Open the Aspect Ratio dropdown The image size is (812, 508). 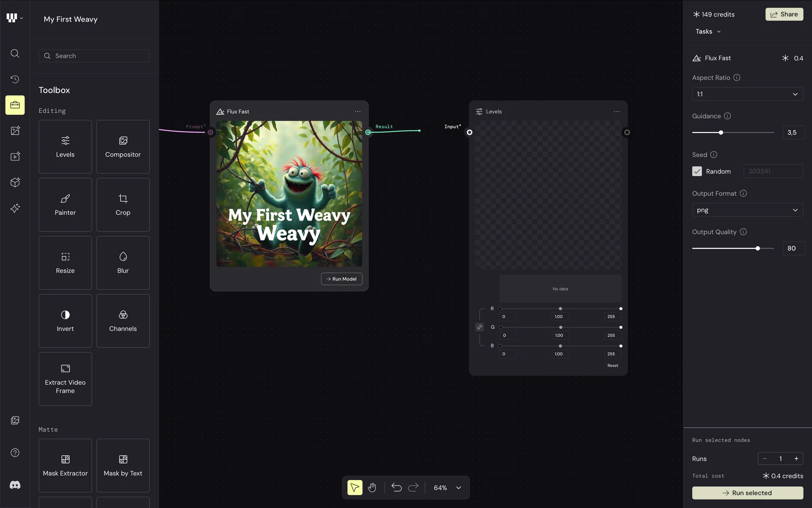(747, 94)
